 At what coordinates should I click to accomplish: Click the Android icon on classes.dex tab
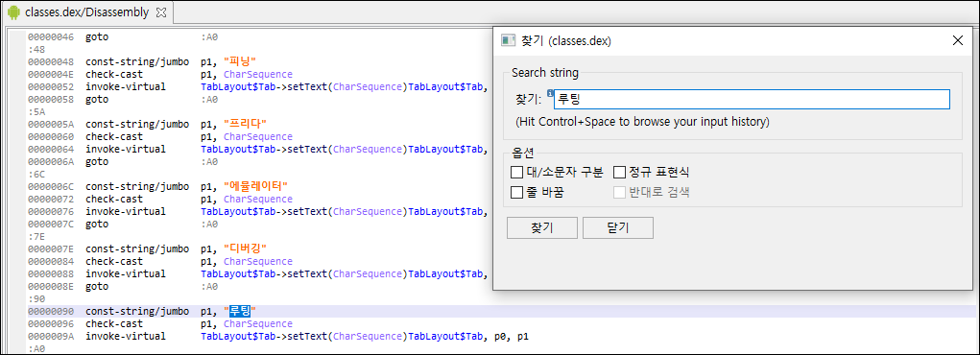point(13,12)
